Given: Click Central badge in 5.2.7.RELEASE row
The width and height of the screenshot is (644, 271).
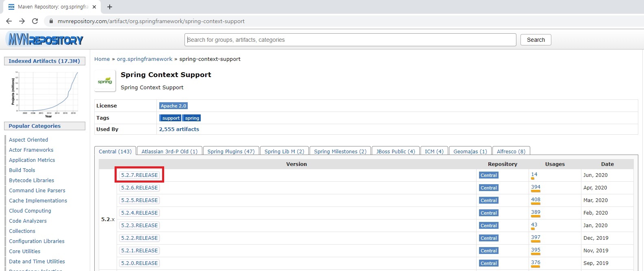Looking at the screenshot, I should [x=488, y=175].
